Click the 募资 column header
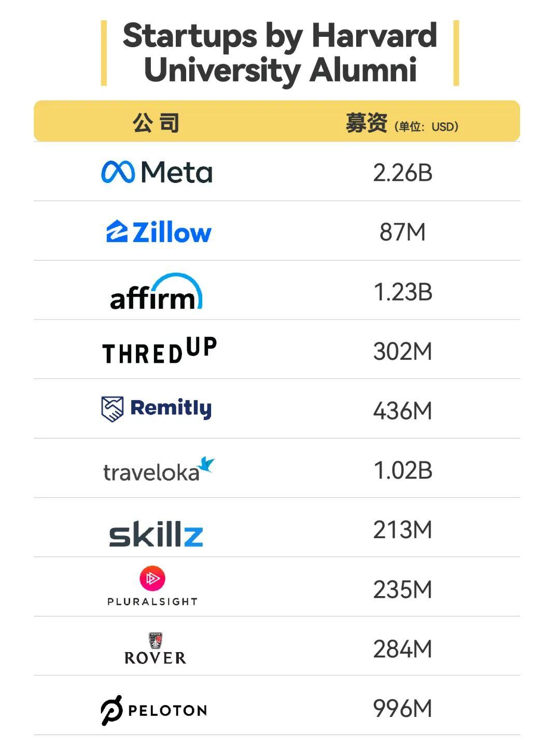 pyautogui.click(x=366, y=123)
